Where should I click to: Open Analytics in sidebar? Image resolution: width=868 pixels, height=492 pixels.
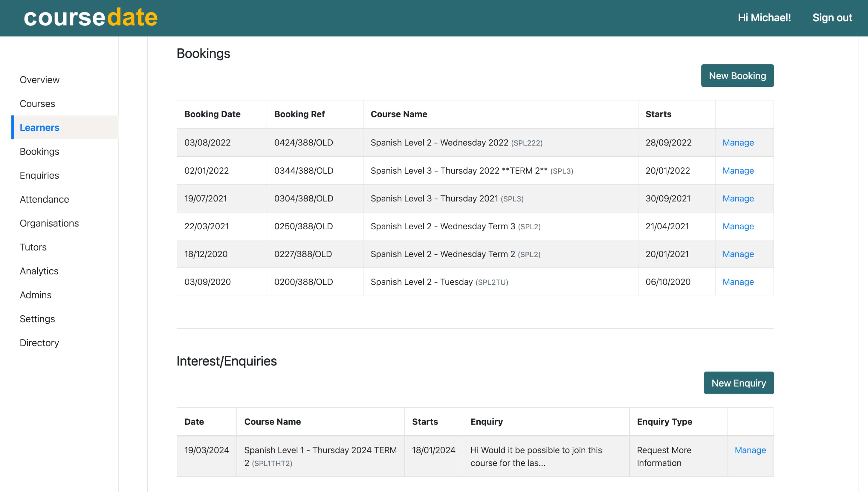point(39,271)
